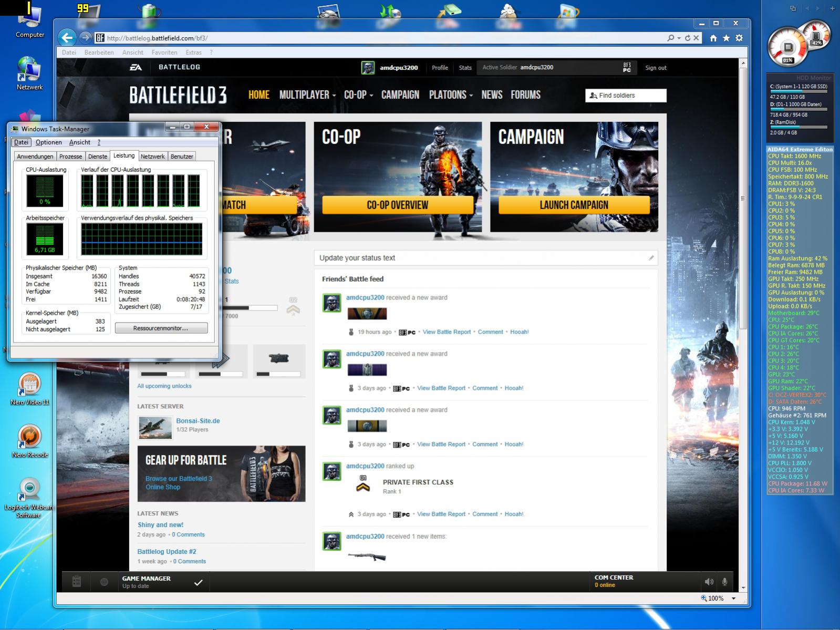Switch to the Benutzer tab in Task-Manager
This screenshot has width=840, height=630.
pos(182,156)
